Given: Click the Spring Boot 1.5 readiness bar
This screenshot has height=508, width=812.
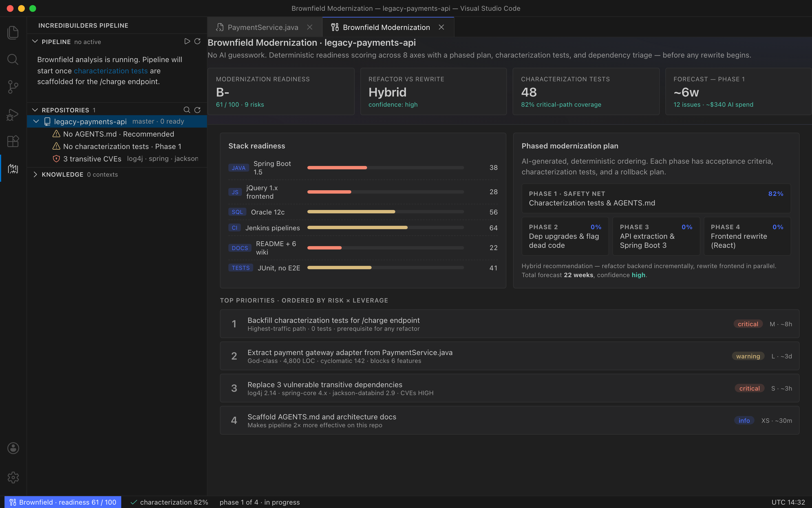Looking at the screenshot, I should [385, 167].
